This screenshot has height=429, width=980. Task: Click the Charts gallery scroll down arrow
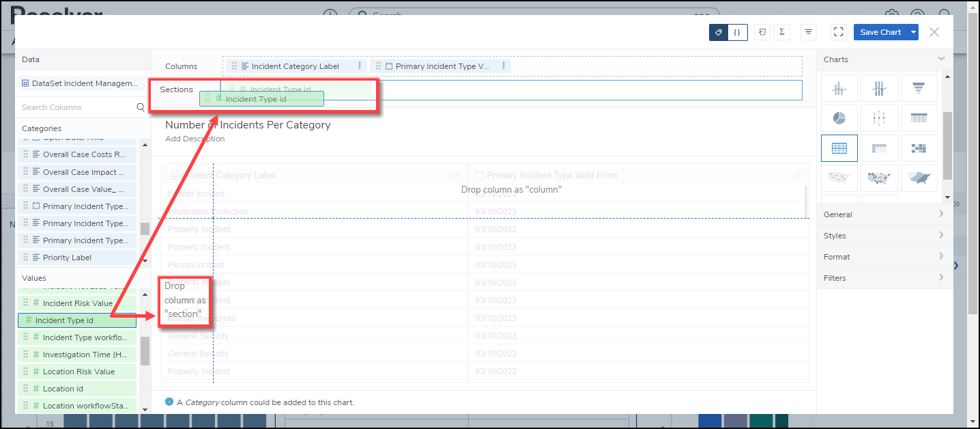(x=948, y=197)
